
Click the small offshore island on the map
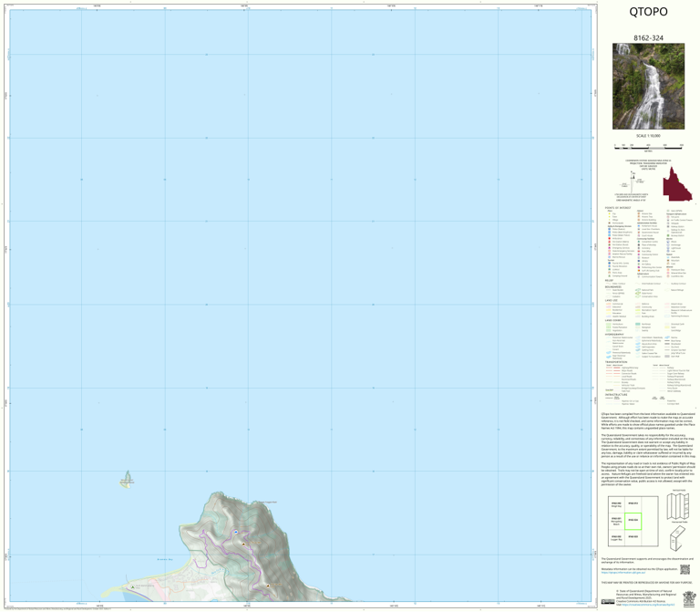[128, 480]
